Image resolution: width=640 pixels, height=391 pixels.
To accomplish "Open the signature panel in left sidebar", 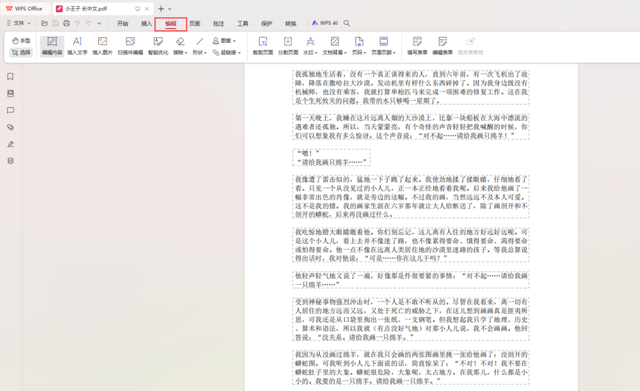I will pyautogui.click(x=11, y=144).
